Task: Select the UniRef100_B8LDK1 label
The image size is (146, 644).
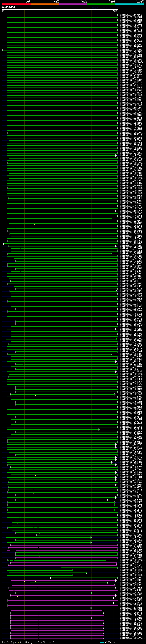Action: pyautogui.click(x=131, y=53)
